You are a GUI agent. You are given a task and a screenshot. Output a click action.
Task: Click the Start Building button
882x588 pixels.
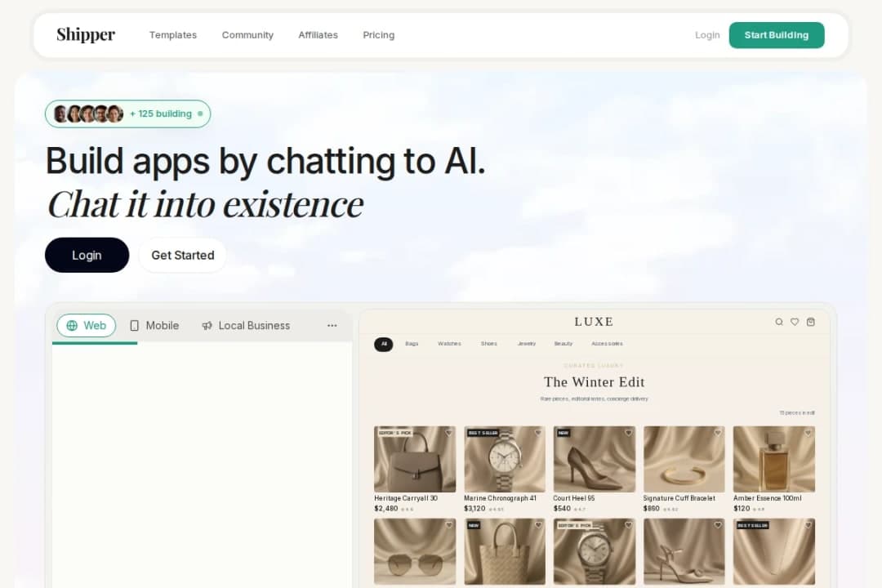(777, 35)
